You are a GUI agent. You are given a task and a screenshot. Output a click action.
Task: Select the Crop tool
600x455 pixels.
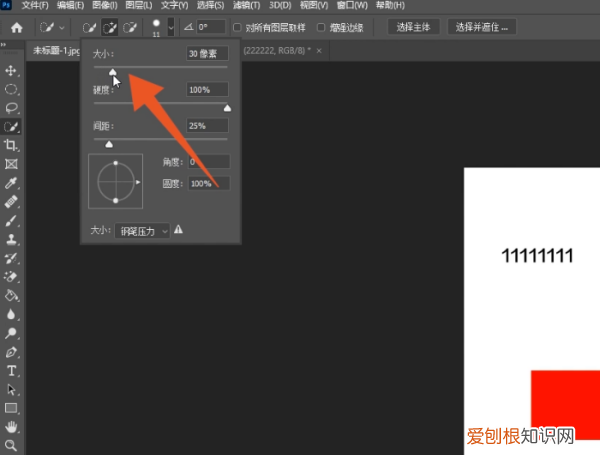click(11, 145)
